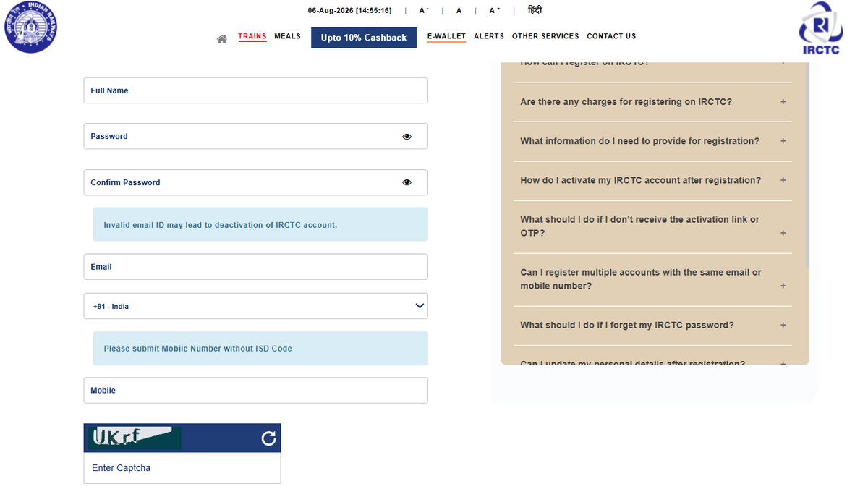Show the Confirm Password field value
The height and width of the screenshot is (489, 868).
coord(407,182)
